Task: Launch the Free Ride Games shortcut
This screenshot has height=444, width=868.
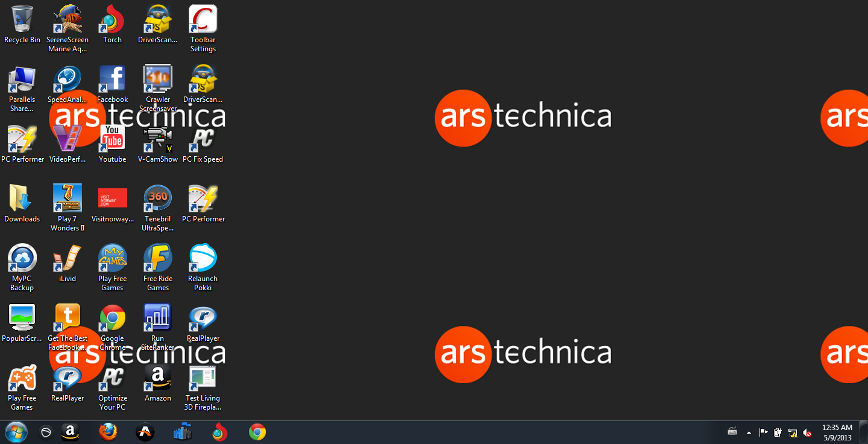Action: (158, 268)
